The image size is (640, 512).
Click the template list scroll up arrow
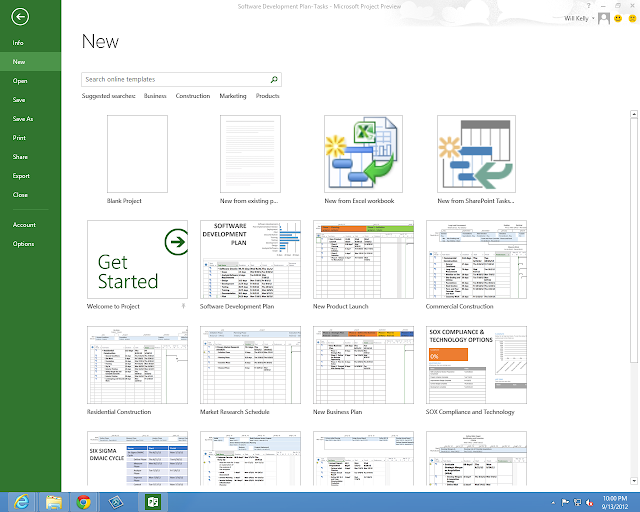634,114
